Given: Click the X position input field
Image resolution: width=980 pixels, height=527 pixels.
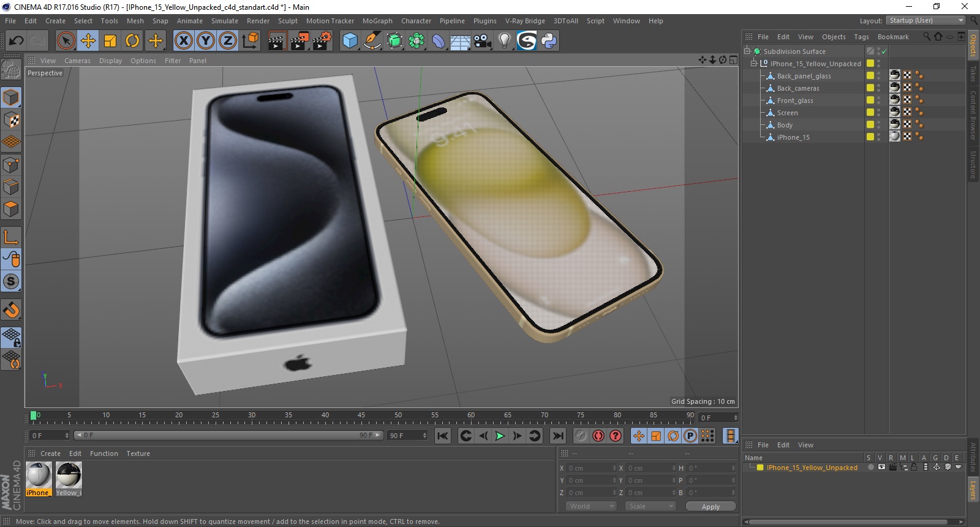Looking at the screenshot, I should pos(591,468).
